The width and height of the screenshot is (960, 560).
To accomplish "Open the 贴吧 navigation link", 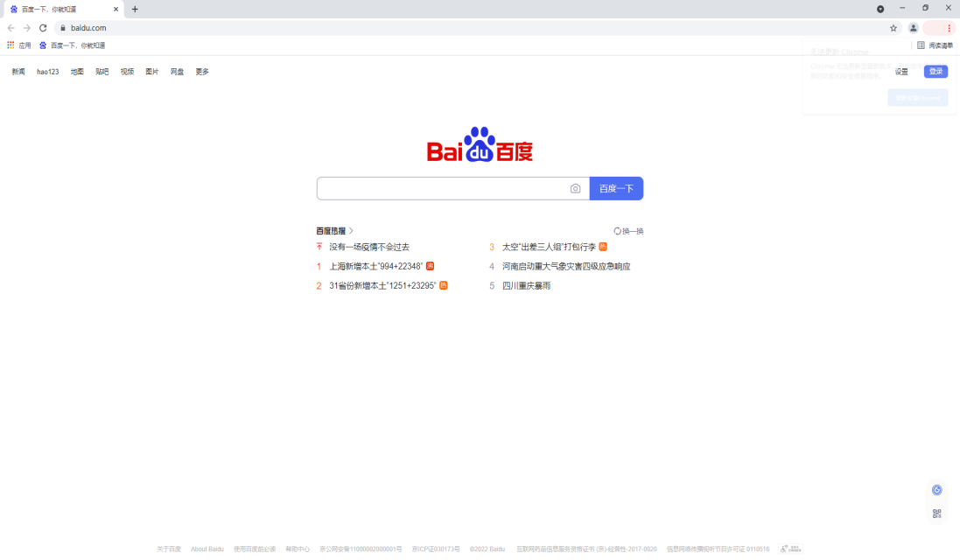I will (x=102, y=72).
